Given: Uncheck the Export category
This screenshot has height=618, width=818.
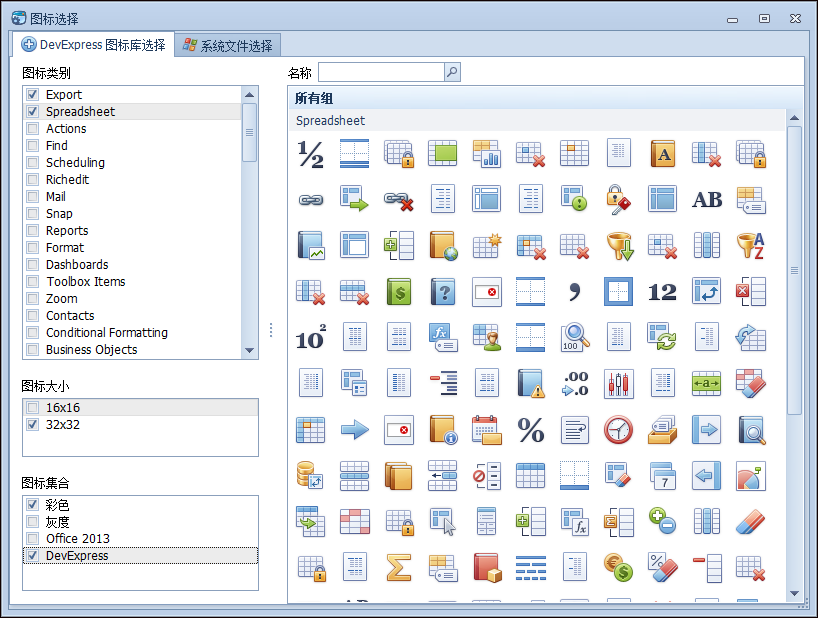Looking at the screenshot, I should [32, 94].
